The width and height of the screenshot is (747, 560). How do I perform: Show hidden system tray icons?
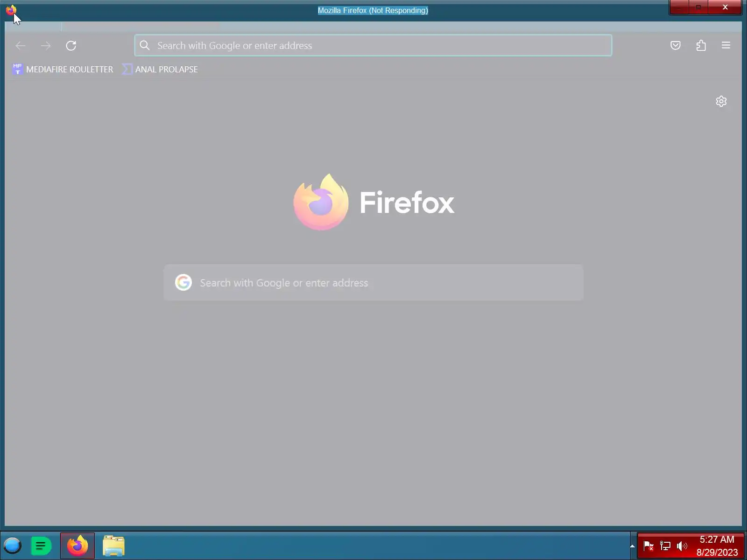[x=632, y=546]
